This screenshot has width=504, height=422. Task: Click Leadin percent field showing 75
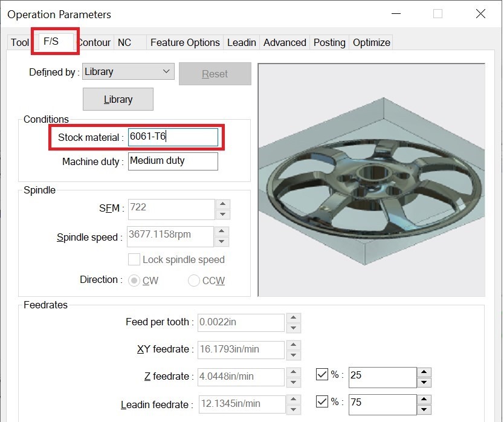pos(383,404)
